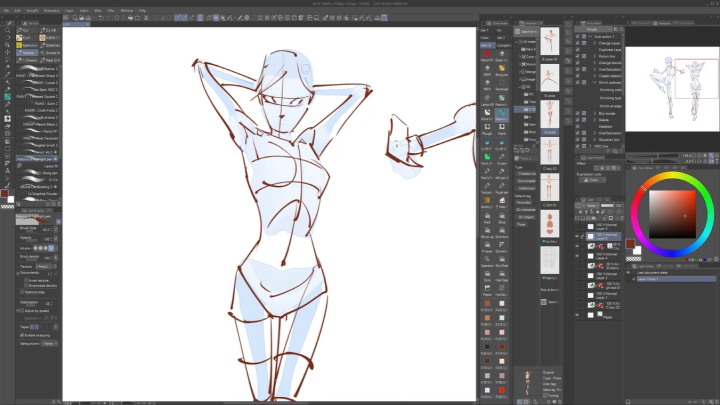Toggle checkbox for Blur border action
This screenshot has width=720, height=405.
(578, 113)
